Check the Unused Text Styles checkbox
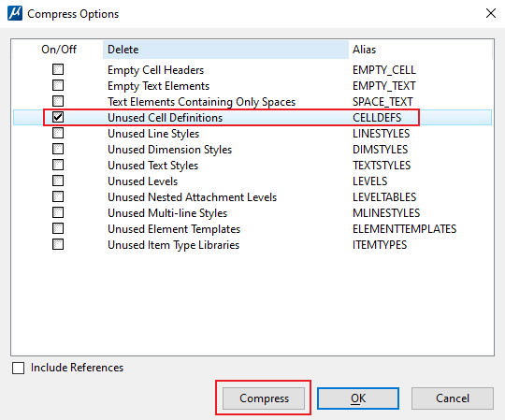Screen dimensions: 505x420 tap(58, 165)
